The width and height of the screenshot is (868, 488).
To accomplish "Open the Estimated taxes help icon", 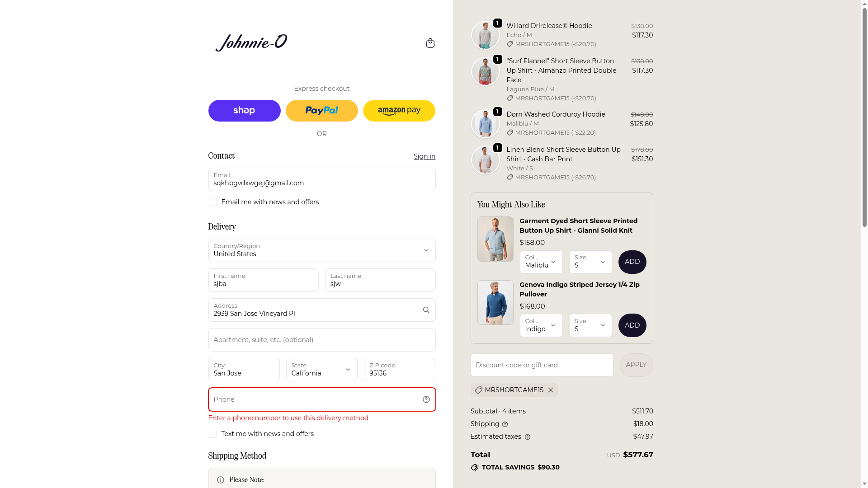I will (527, 437).
